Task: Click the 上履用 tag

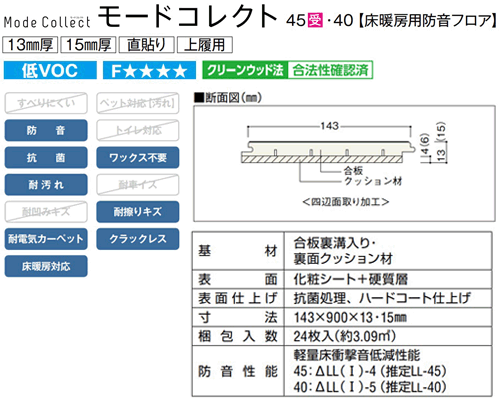Action: [x=205, y=45]
